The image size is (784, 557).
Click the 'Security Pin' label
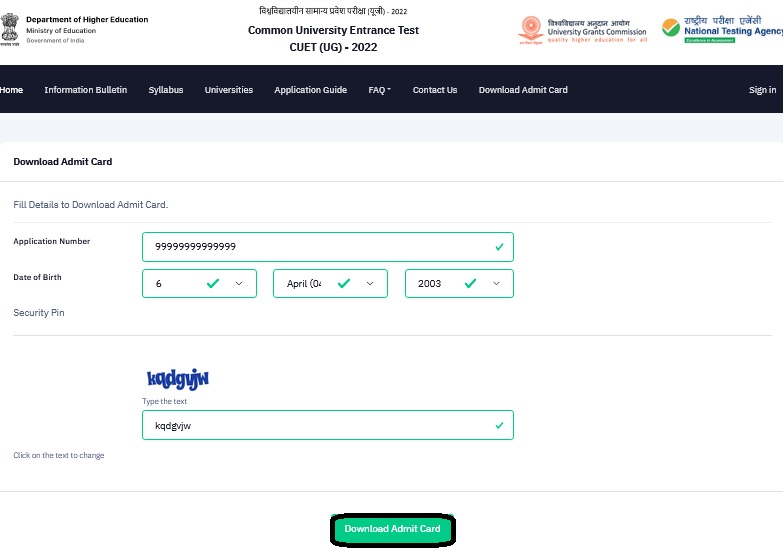(x=38, y=312)
